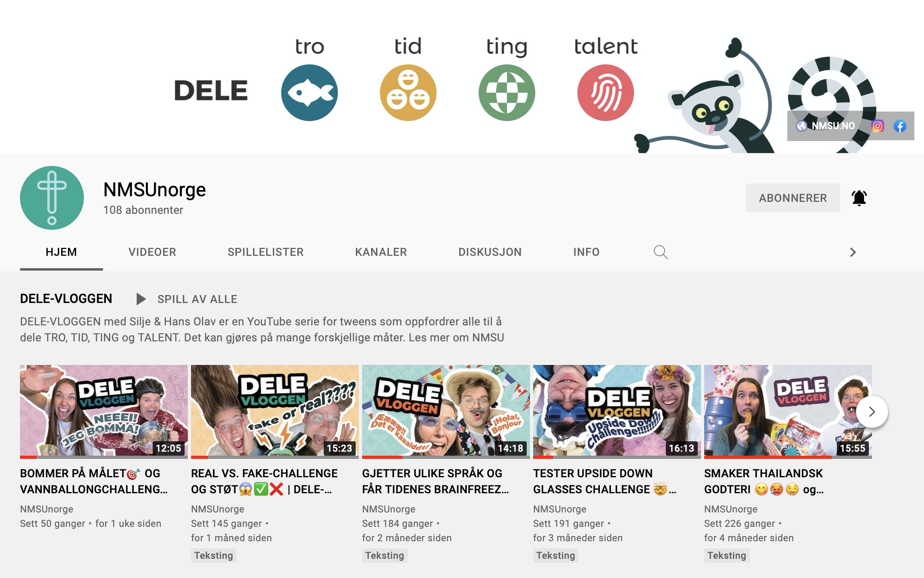Show more tabs with the right chevron
Screen dimensions: 924x578
(853, 252)
